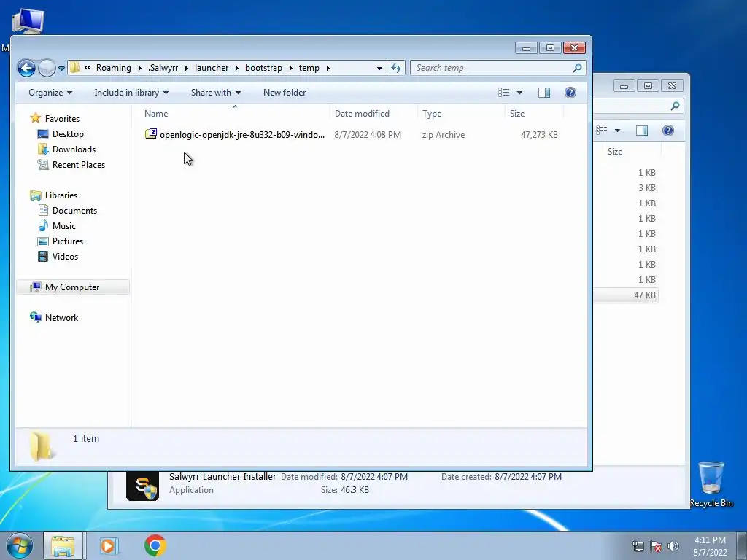The image size is (747, 560).
Task: Open the Music library
Action: tap(64, 226)
